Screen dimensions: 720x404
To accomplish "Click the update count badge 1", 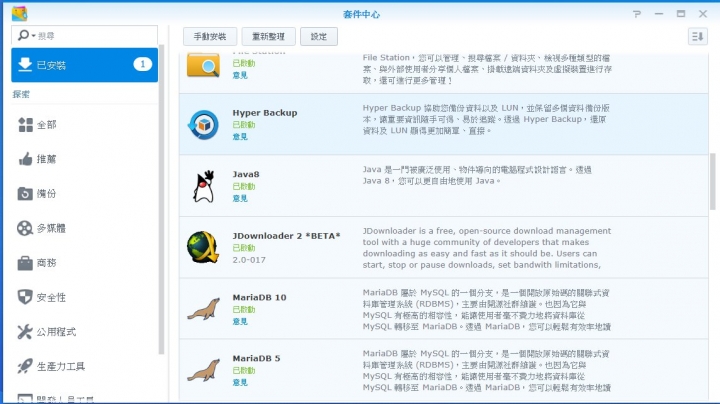I will point(142,64).
